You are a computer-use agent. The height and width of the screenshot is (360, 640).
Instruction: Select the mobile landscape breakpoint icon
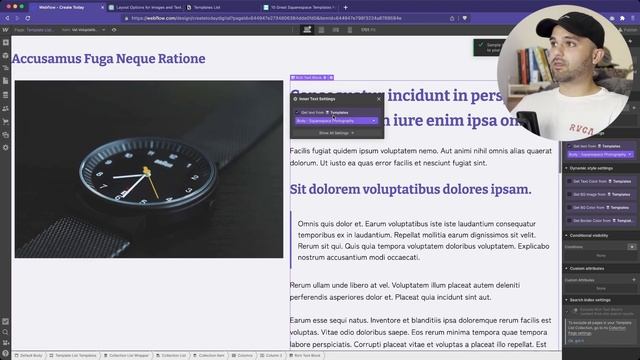tap(336, 30)
